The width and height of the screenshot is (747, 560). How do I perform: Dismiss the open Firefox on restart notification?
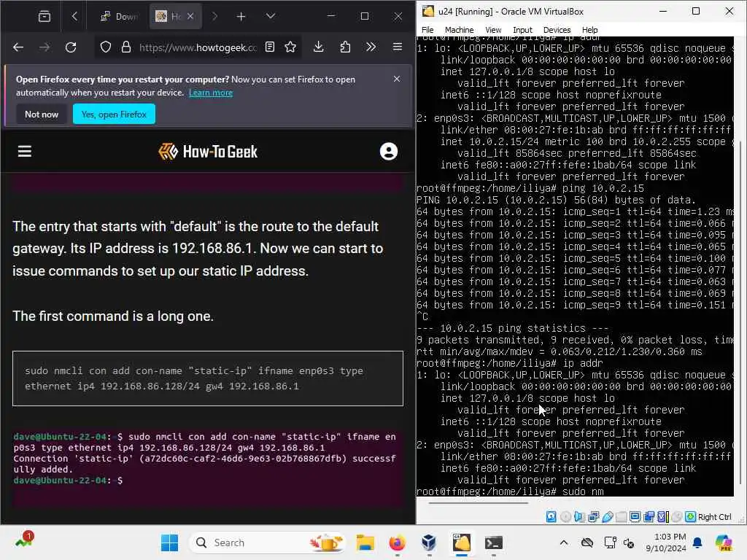click(397, 79)
